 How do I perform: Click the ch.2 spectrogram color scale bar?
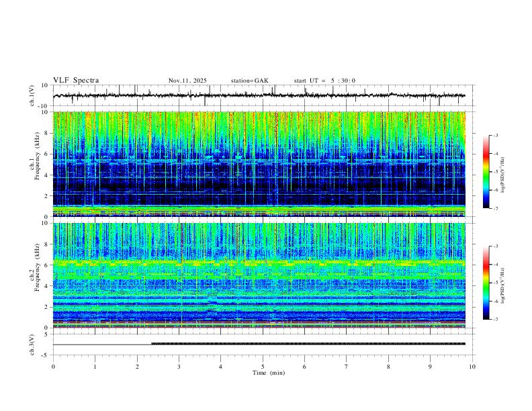click(486, 283)
